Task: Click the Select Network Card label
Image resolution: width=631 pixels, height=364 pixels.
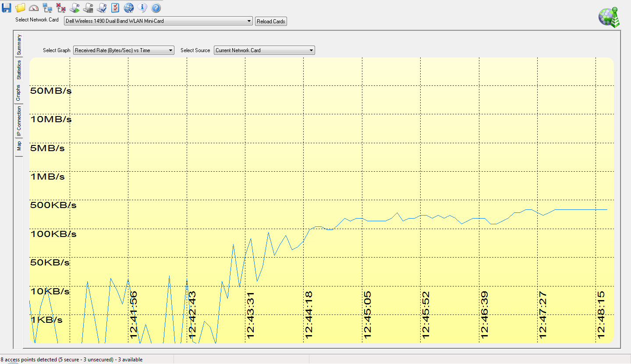Action: (37, 20)
